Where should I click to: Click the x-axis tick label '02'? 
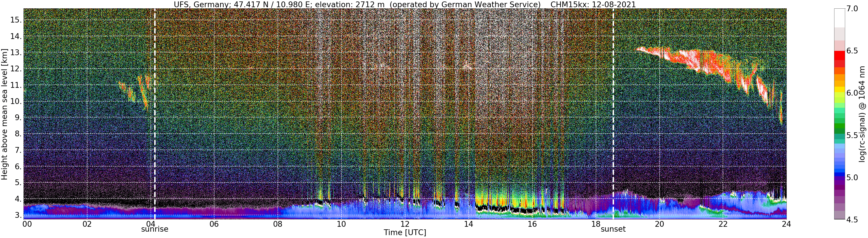click(x=87, y=224)
